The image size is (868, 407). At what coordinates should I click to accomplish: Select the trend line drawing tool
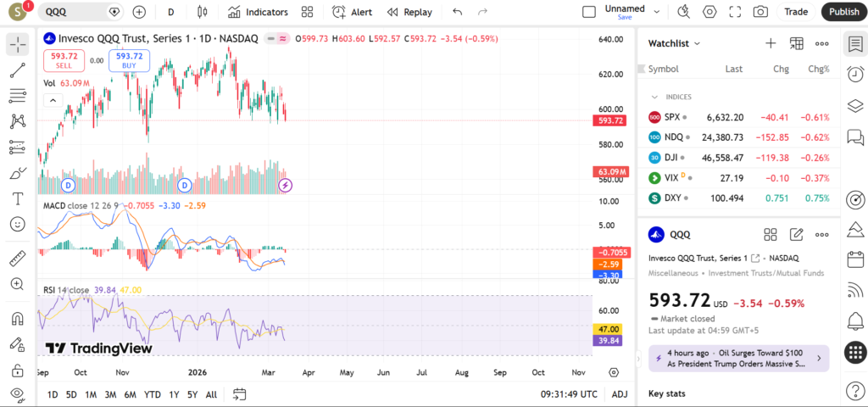(17, 70)
